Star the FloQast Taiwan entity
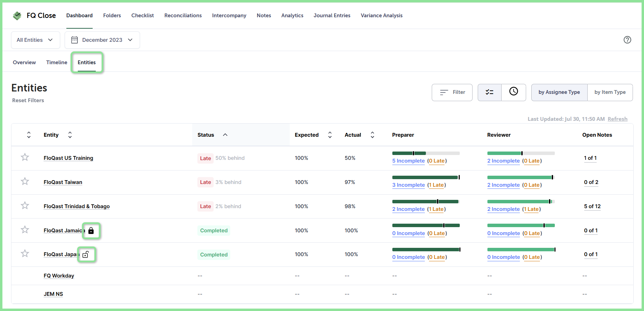The height and width of the screenshot is (311, 644). (x=25, y=182)
